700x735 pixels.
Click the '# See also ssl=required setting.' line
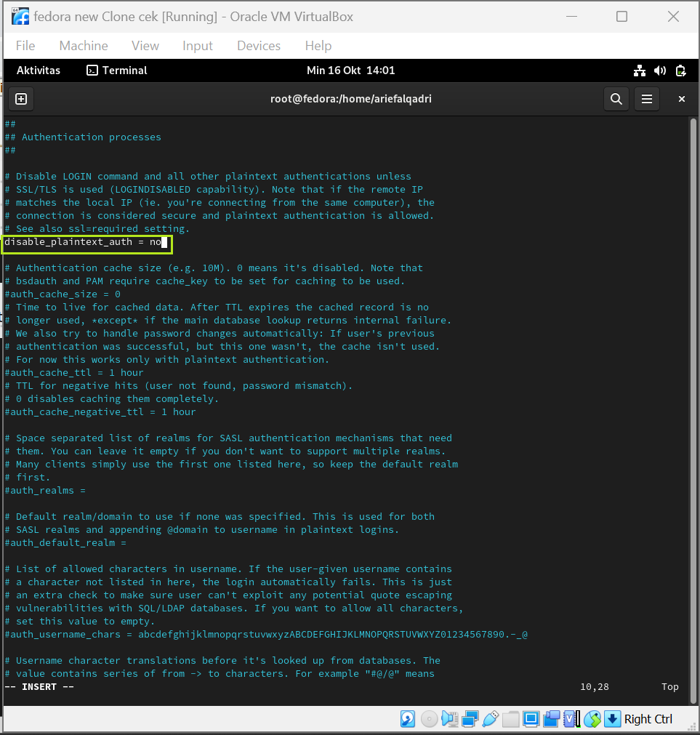[x=97, y=229]
